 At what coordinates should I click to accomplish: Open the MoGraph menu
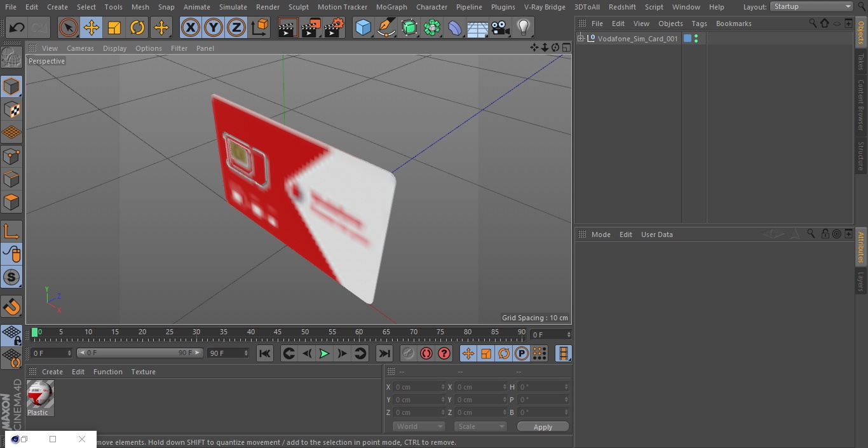coord(391,7)
